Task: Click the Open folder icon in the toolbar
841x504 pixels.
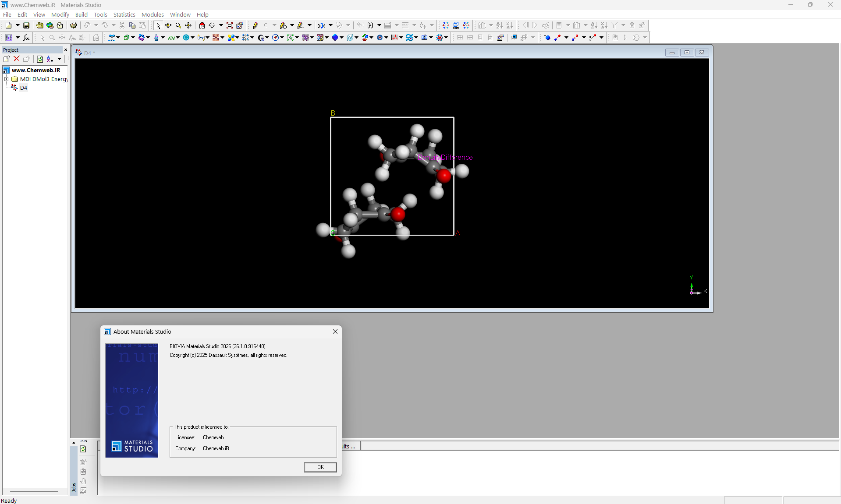Action: click(x=40, y=25)
